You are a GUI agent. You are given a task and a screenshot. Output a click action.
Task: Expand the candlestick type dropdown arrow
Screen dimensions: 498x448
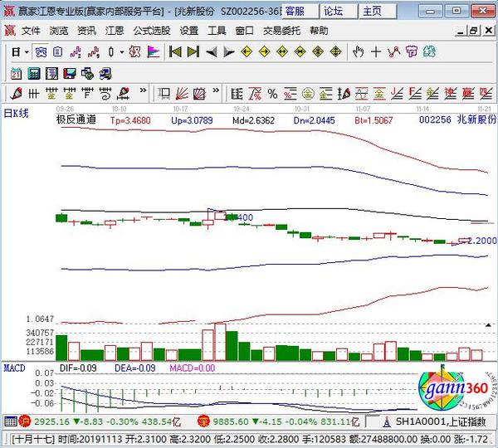tap(122, 52)
